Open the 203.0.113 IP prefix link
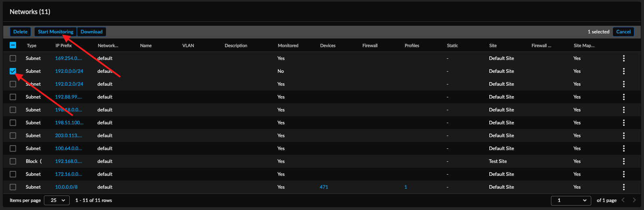This screenshot has width=644, height=210. click(68, 136)
